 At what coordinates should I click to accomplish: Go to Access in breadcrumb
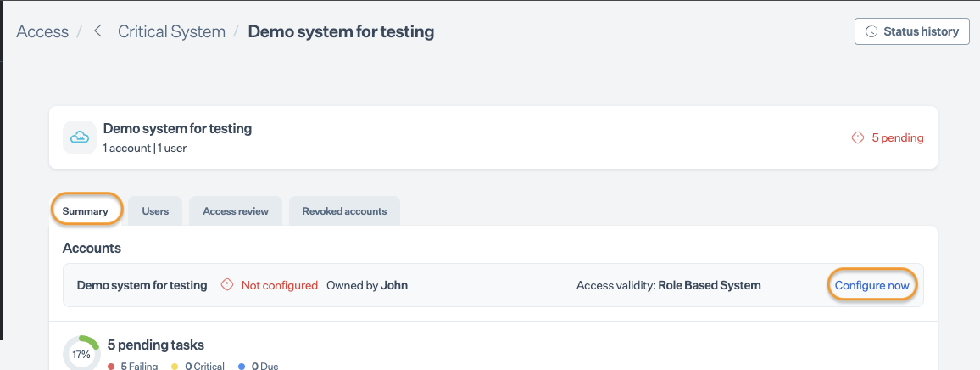[42, 31]
